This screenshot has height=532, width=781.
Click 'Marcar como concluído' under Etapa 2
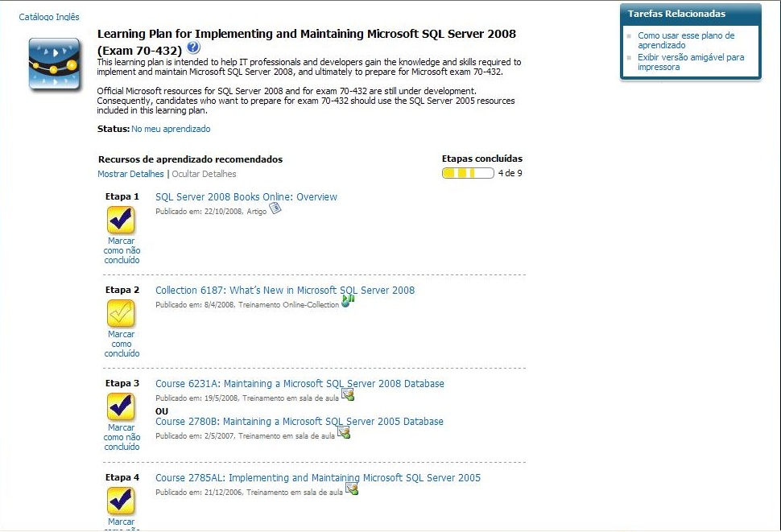pyautogui.click(x=122, y=344)
